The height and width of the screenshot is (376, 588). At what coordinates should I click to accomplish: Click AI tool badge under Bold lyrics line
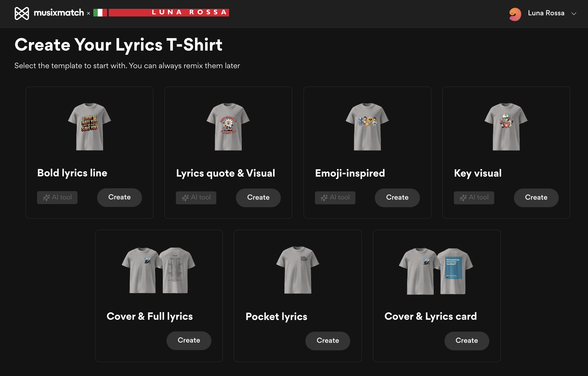click(57, 198)
